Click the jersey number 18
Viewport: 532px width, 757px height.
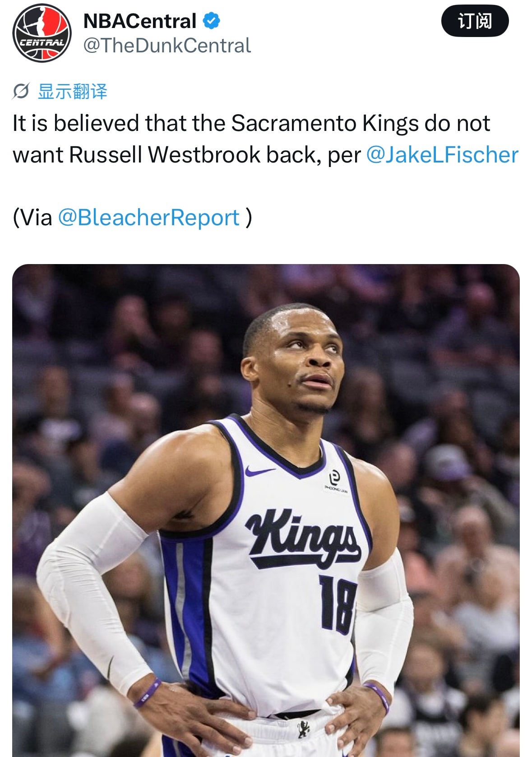click(338, 604)
